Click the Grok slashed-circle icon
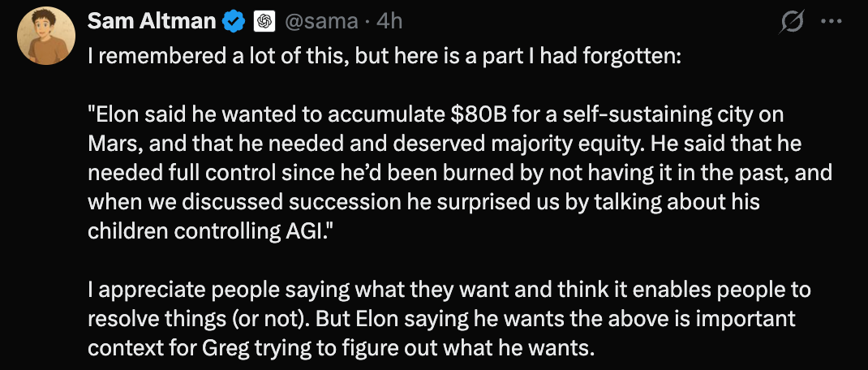 point(789,23)
